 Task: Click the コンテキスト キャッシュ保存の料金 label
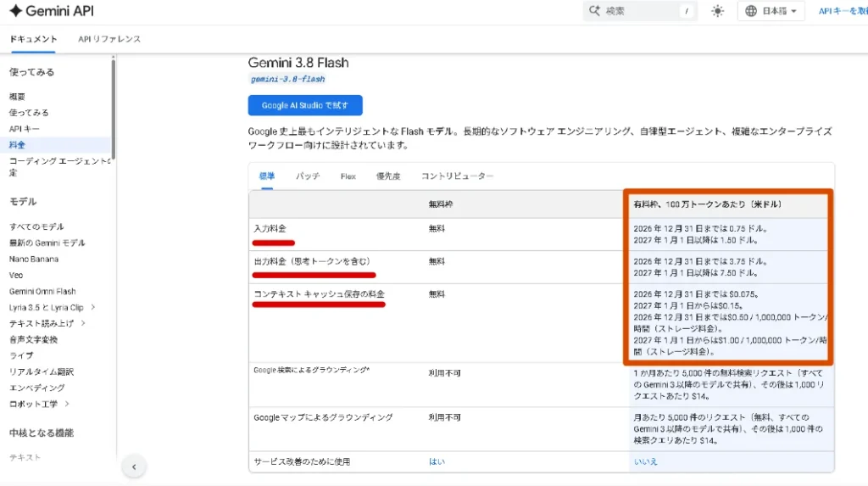(319, 293)
